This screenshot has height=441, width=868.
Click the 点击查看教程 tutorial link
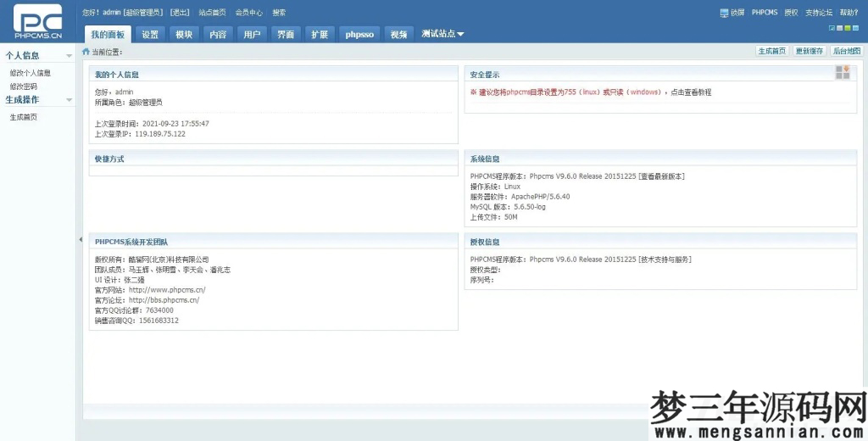tap(691, 92)
